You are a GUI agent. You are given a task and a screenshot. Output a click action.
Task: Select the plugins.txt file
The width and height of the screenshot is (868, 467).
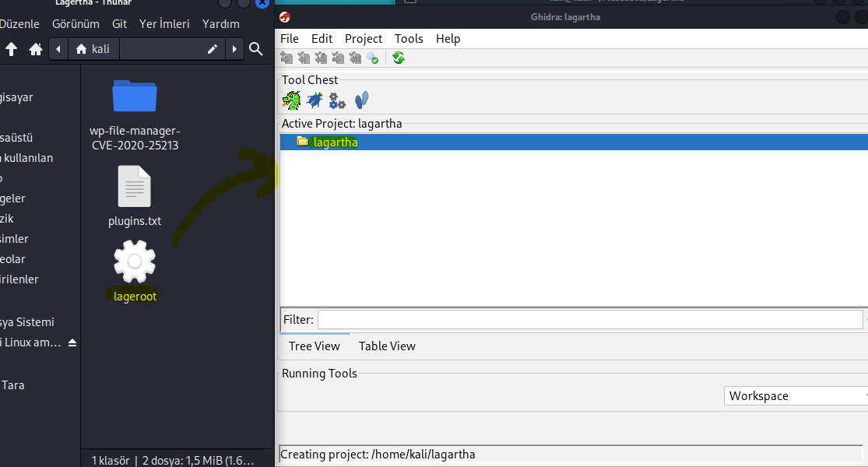(135, 196)
